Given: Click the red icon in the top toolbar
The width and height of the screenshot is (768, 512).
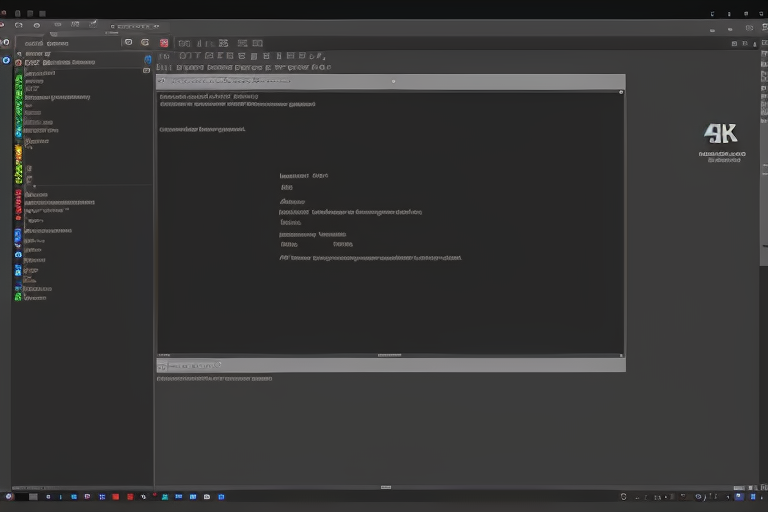Looking at the screenshot, I should pyautogui.click(x=164, y=43).
